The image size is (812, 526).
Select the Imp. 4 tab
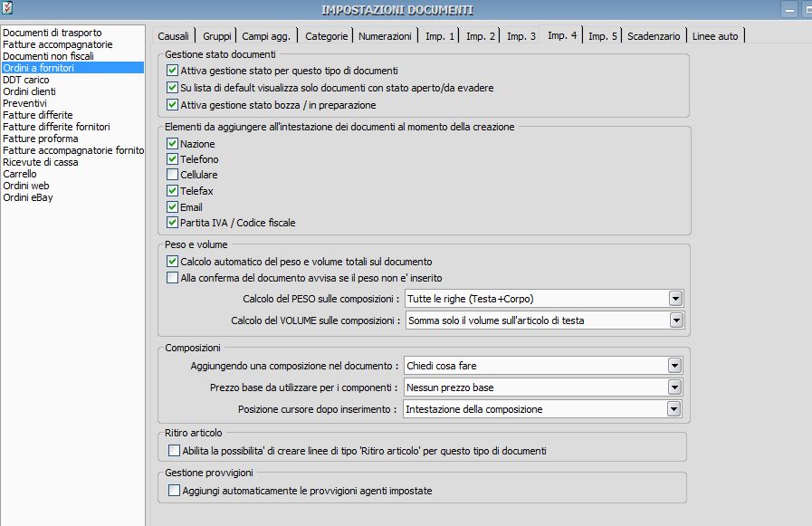point(562,35)
